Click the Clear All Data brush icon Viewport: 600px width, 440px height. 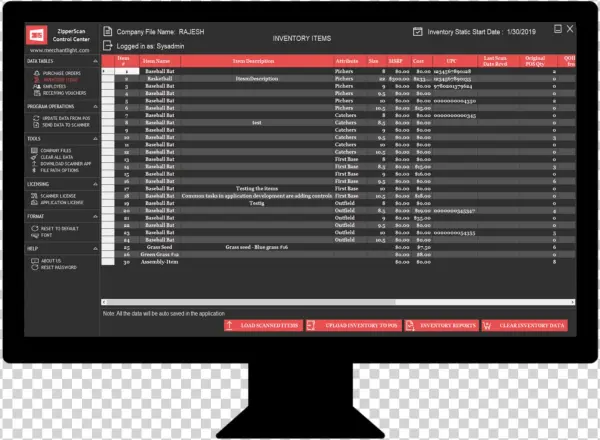point(34,157)
